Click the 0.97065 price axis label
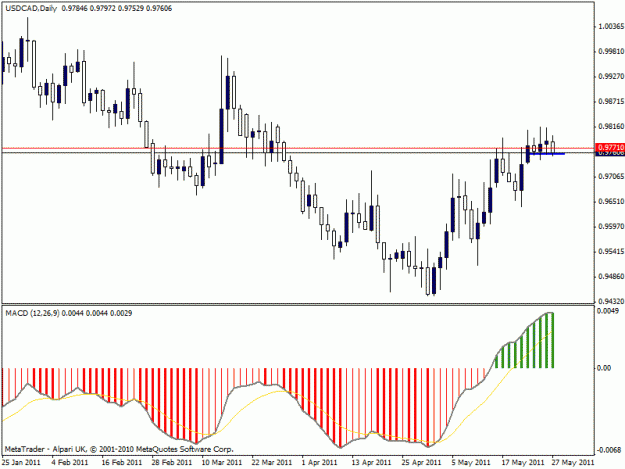Image resolution: width=625 pixels, height=469 pixels. [611, 177]
